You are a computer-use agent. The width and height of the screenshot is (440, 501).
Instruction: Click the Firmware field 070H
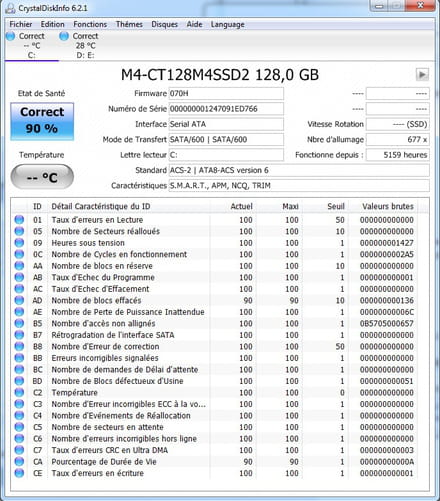[x=226, y=93]
